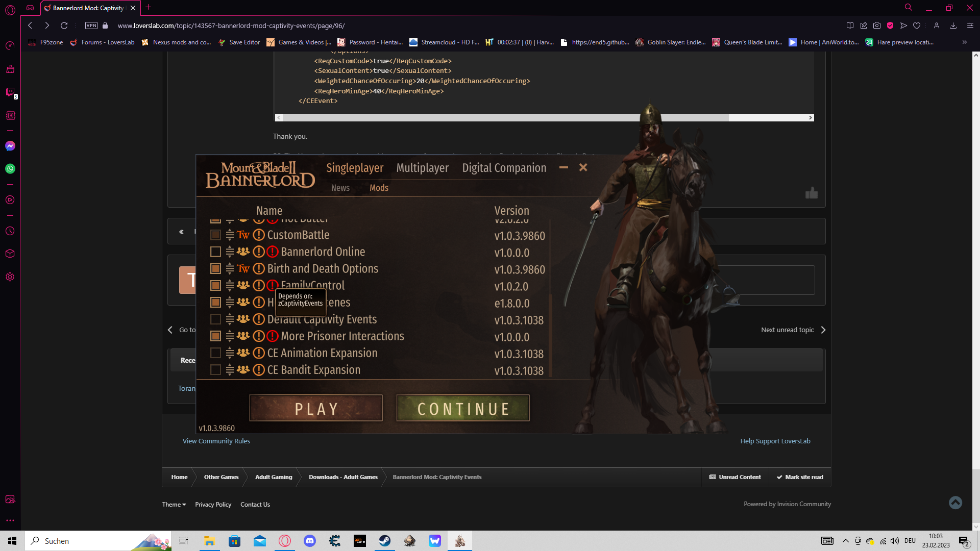Open the Theme dropdown at the page footer

174,504
